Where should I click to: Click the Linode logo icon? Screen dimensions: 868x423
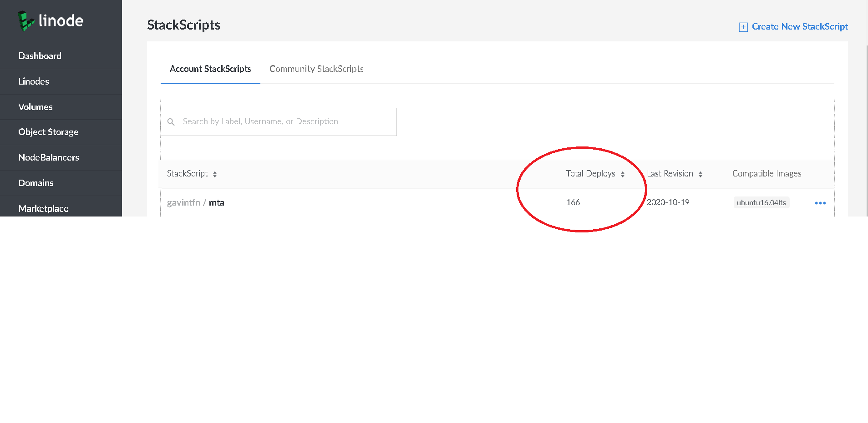26,21
